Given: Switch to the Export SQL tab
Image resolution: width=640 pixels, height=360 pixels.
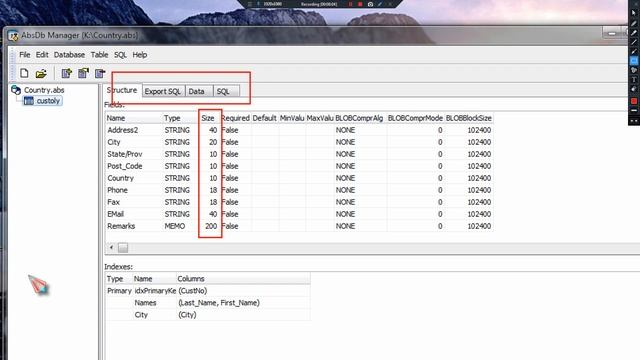Looking at the screenshot, I should 163,91.
